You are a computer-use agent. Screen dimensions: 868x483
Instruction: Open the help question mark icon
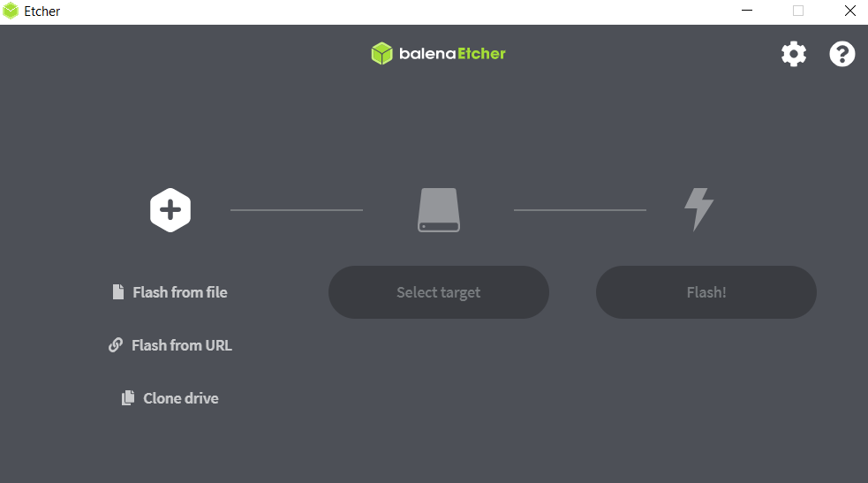coord(842,54)
